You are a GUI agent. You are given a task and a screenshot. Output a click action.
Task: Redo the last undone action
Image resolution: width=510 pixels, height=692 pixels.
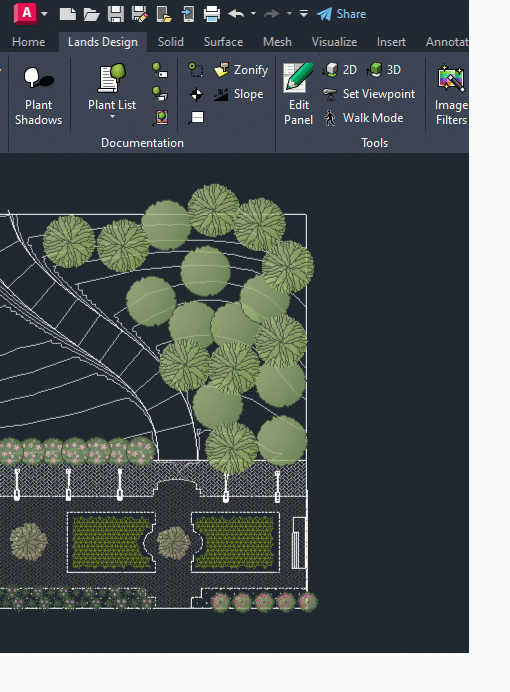272,14
